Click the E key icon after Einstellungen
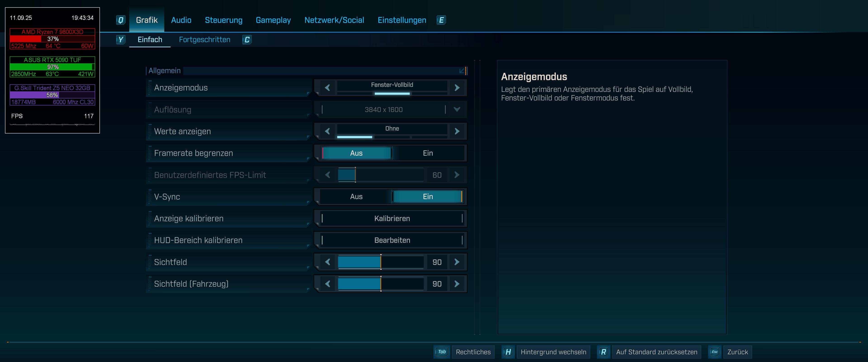Viewport: 868px width, 362px height. [x=441, y=20]
